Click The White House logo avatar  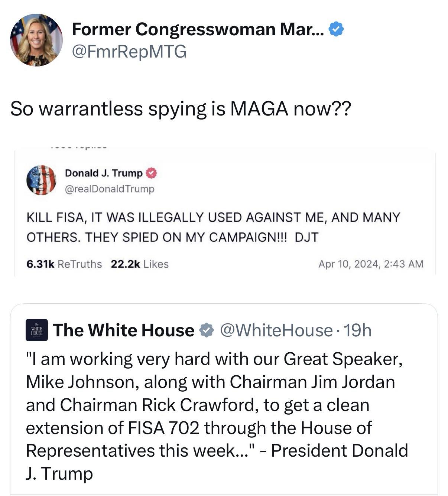pyautogui.click(x=37, y=330)
